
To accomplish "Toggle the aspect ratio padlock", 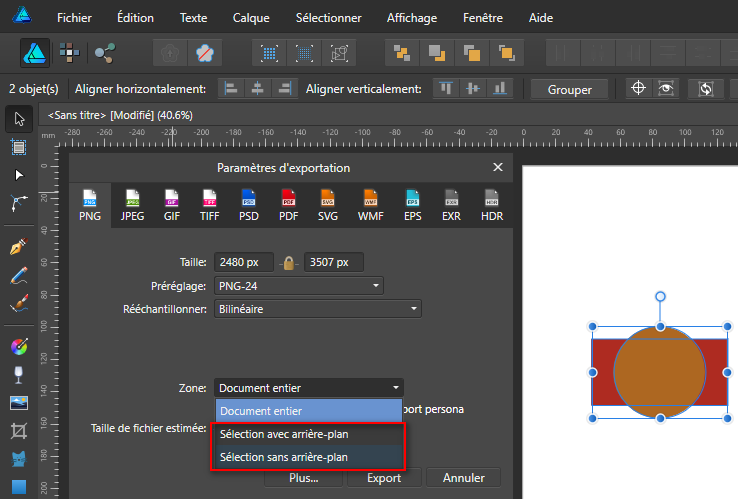I will pyautogui.click(x=289, y=263).
